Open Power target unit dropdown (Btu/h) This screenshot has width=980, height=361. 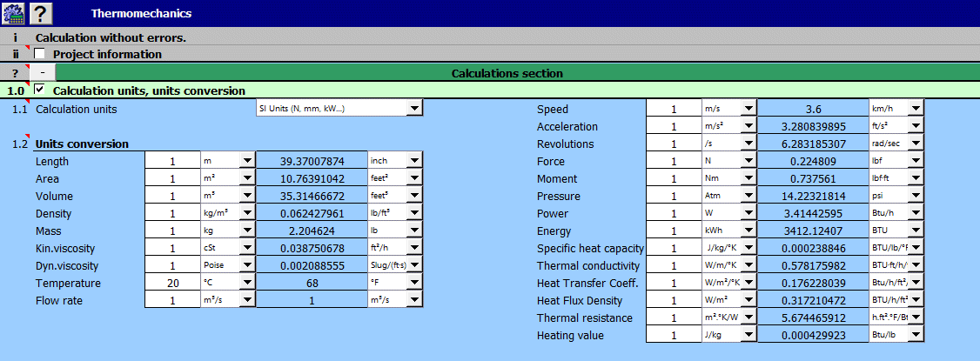(915, 214)
